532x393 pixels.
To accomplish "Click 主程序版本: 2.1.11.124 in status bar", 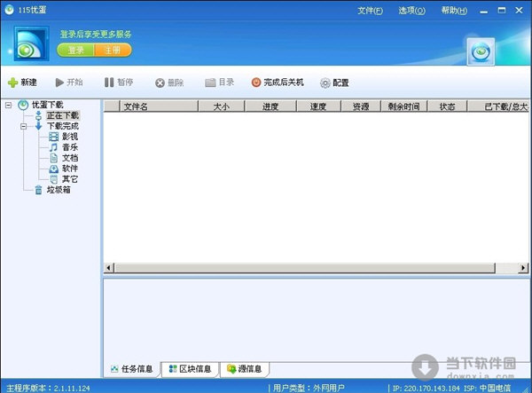I will click(x=48, y=388).
